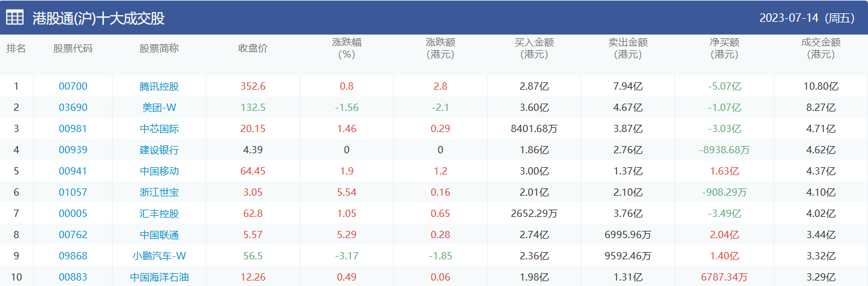Click the 中国联通 stock name
The image size is (868, 286).
159,234
